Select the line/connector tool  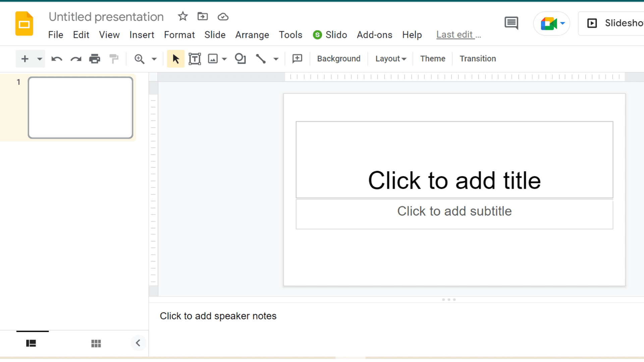pos(261,59)
